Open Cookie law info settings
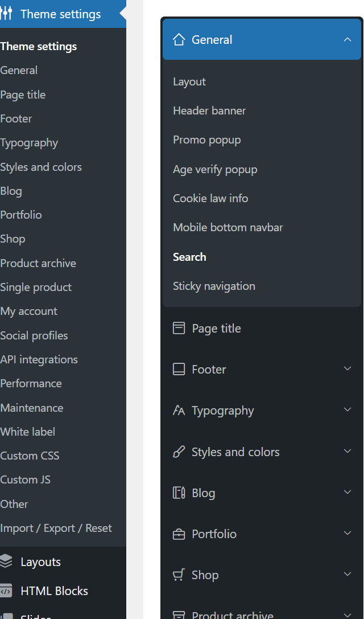The height and width of the screenshot is (619, 364). tap(210, 199)
